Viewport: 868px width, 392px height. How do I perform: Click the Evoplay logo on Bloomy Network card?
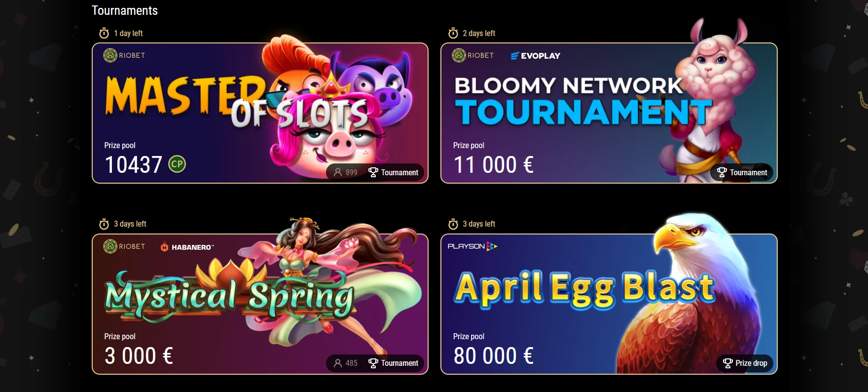point(536,56)
